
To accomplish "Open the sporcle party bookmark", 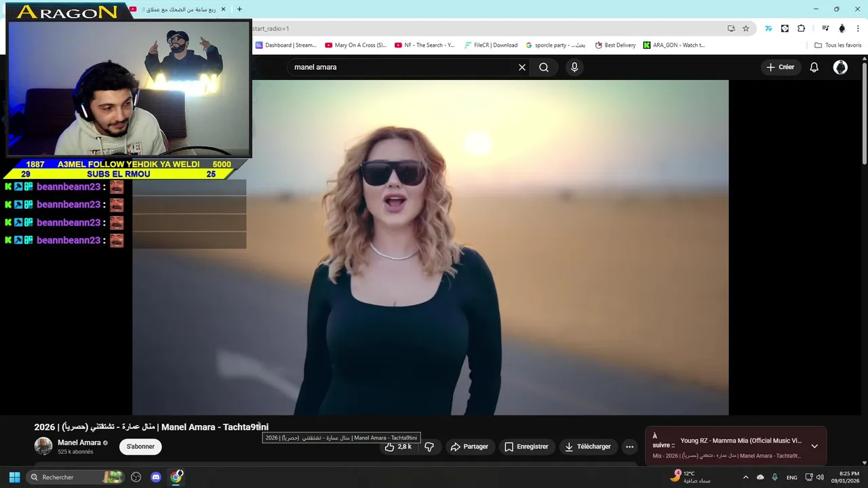I will 556,45.
